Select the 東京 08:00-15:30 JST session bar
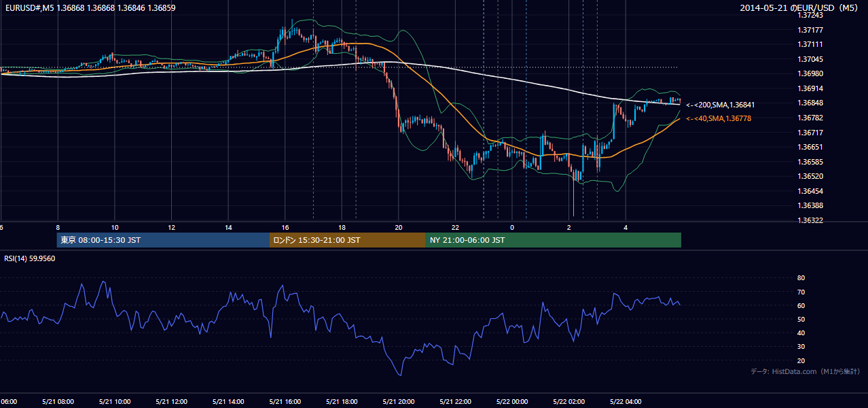Screen dimensions: 868x408 click(164, 240)
